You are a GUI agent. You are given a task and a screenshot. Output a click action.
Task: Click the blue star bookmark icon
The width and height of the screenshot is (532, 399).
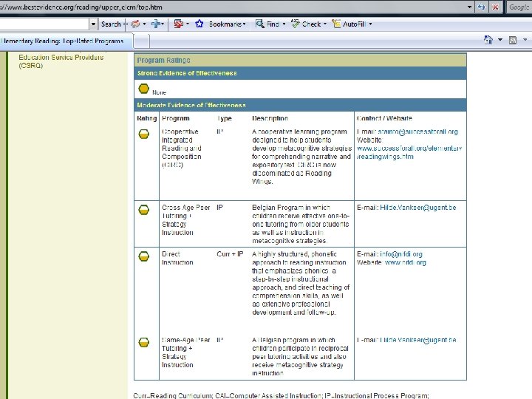coord(199,24)
